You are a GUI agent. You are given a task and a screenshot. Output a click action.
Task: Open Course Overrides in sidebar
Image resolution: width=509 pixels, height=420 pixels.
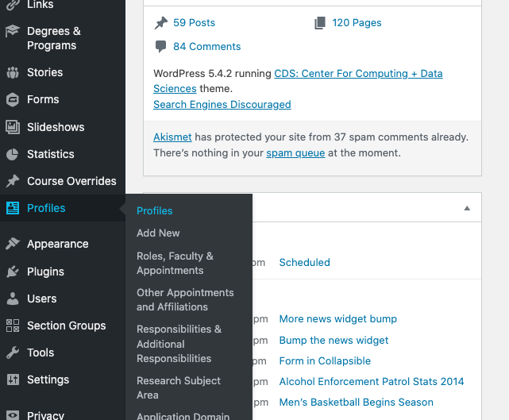71,181
